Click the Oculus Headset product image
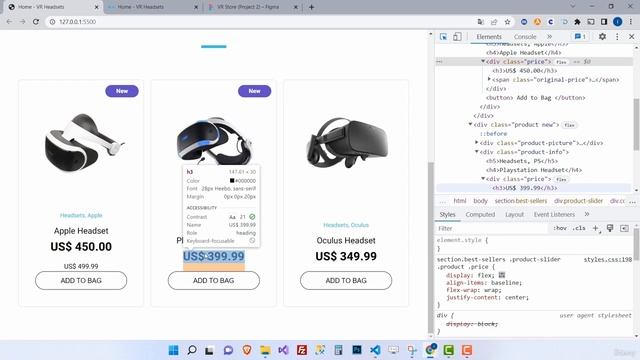Viewport: 640px width, 360px height. click(346, 143)
